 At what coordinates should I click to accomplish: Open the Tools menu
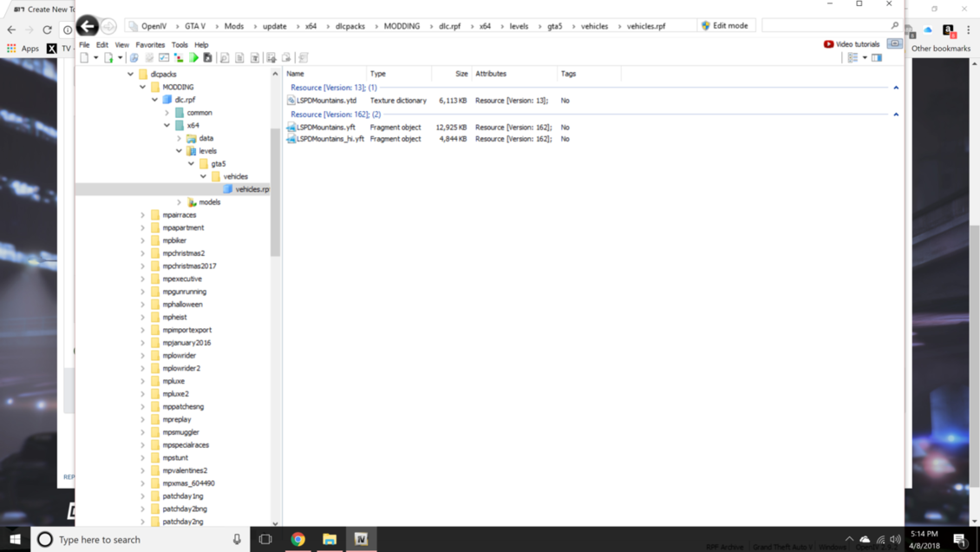tap(180, 44)
